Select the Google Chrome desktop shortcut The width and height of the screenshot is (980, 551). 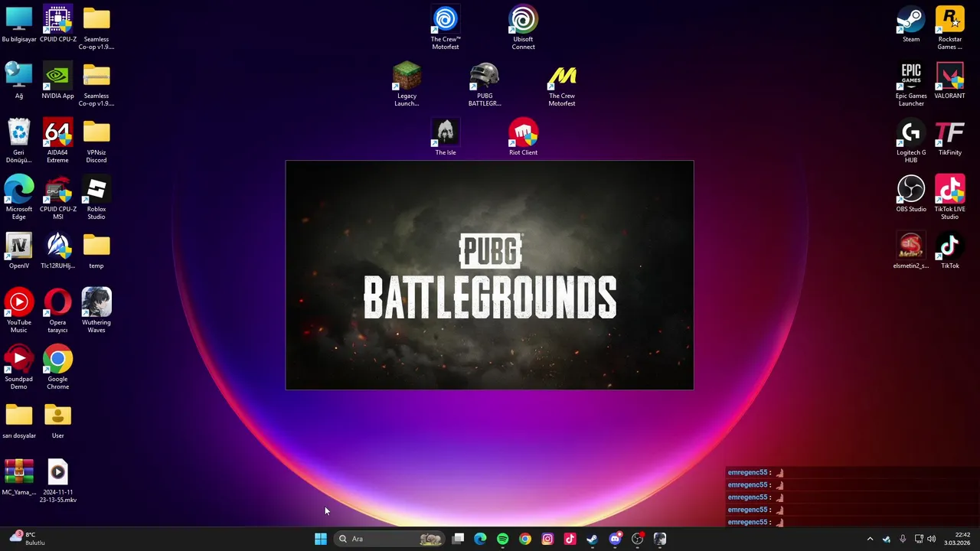58,367
